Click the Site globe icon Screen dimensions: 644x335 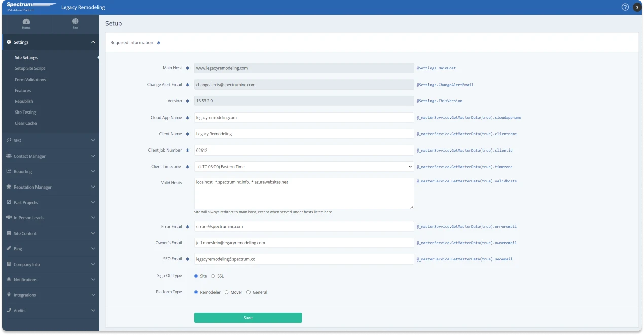point(75,22)
